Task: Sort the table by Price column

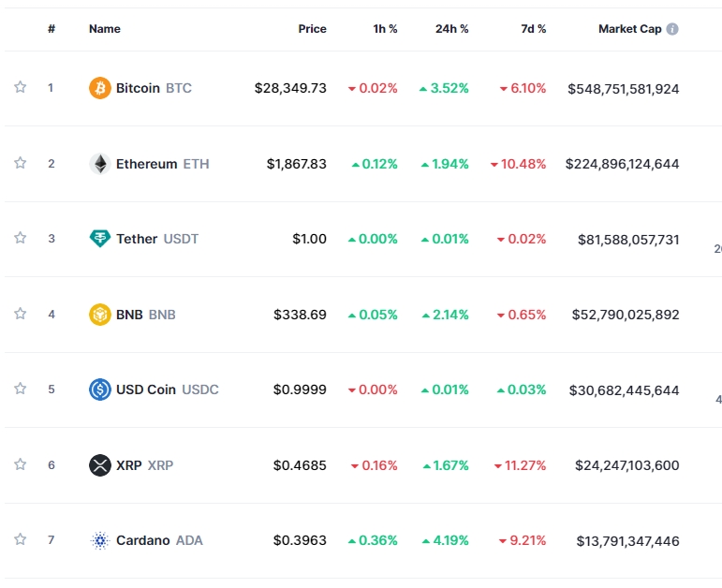Action: coord(312,29)
